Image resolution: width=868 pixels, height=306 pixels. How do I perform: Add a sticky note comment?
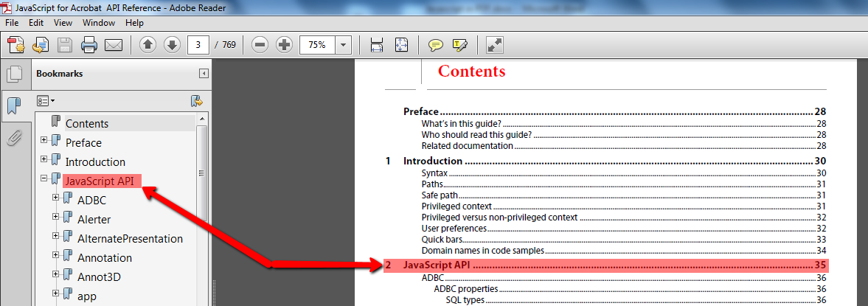(x=436, y=45)
